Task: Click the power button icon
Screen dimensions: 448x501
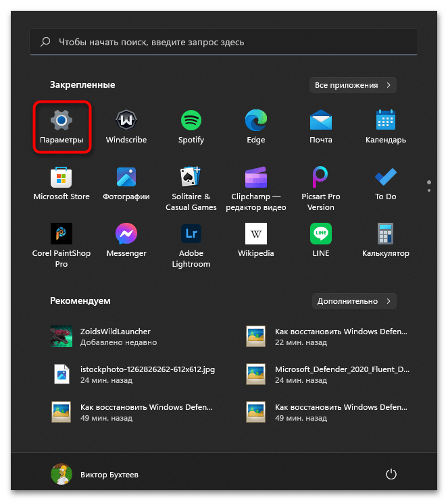Action: 391,474
